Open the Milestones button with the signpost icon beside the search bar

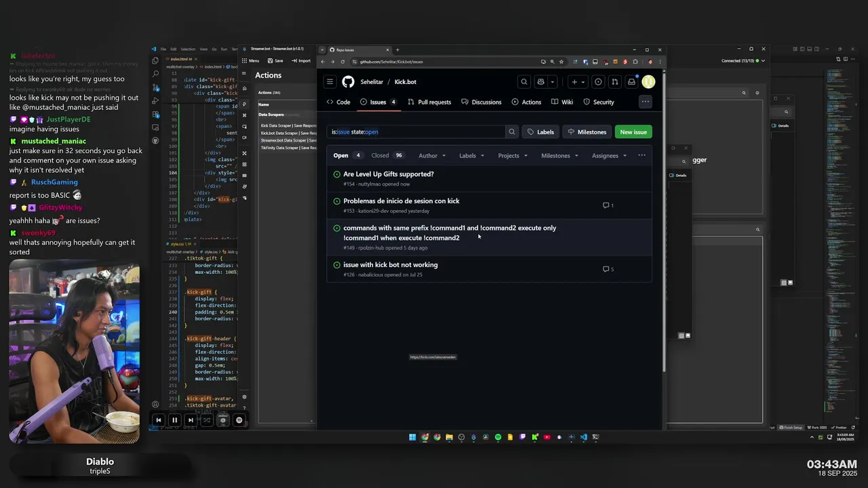(587, 132)
